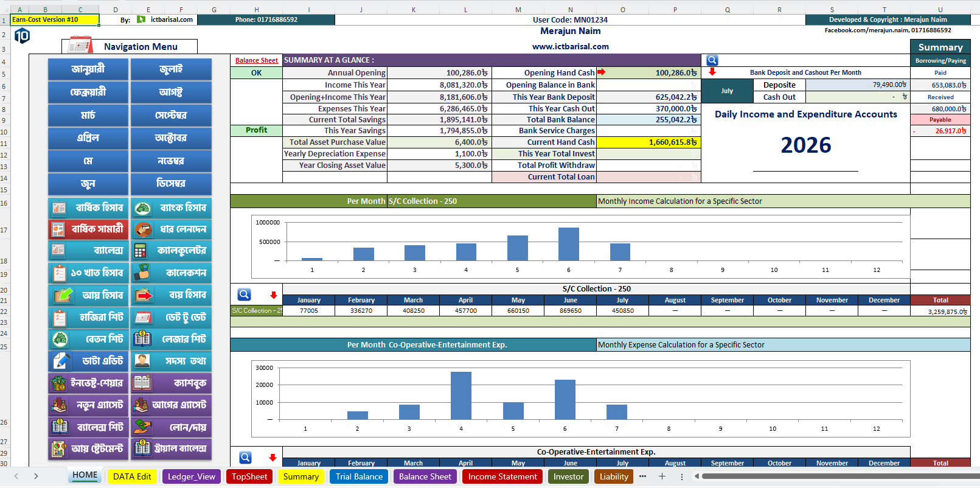Click red down arrow above S/C Collection row
Viewport: 980px width, 488px height.
[x=274, y=295]
